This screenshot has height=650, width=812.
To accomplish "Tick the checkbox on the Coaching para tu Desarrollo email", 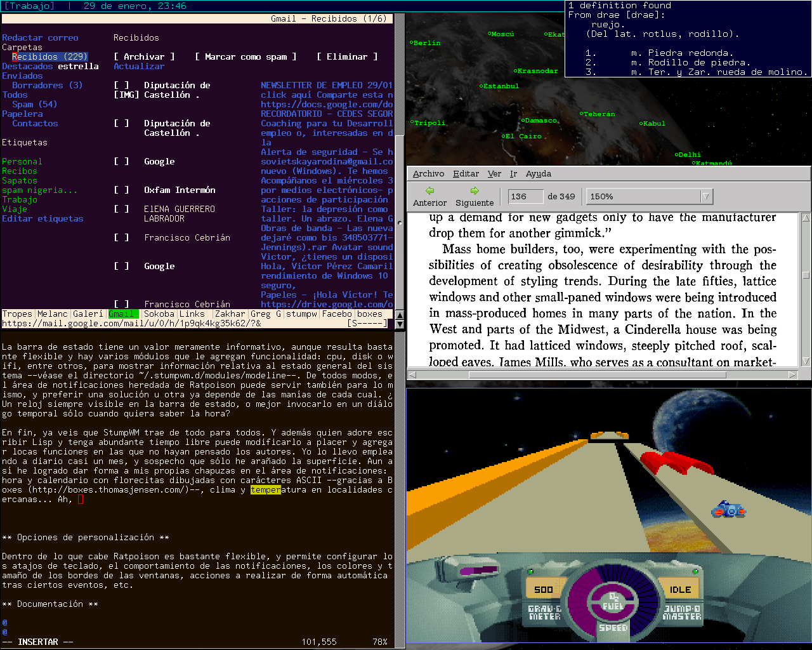I will click(121, 123).
